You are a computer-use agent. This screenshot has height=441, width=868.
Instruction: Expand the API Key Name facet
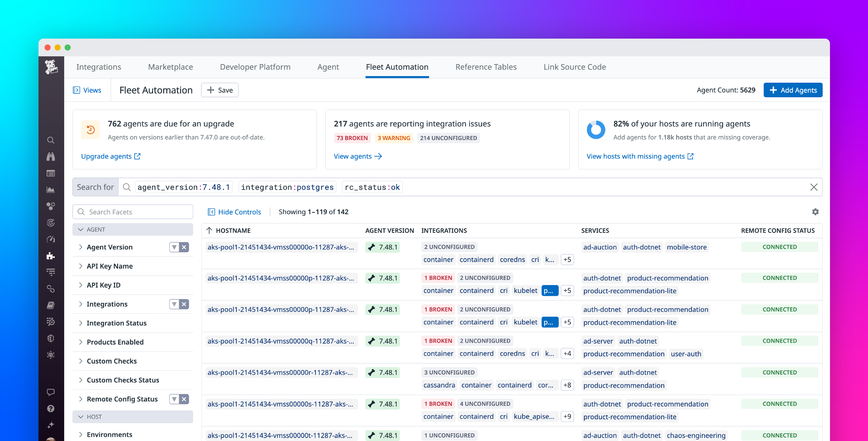(81, 266)
